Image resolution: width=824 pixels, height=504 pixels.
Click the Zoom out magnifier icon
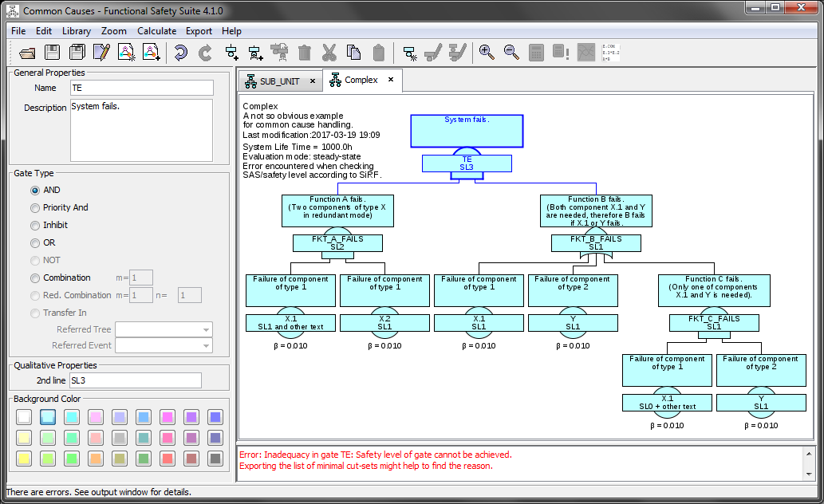(511, 53)
